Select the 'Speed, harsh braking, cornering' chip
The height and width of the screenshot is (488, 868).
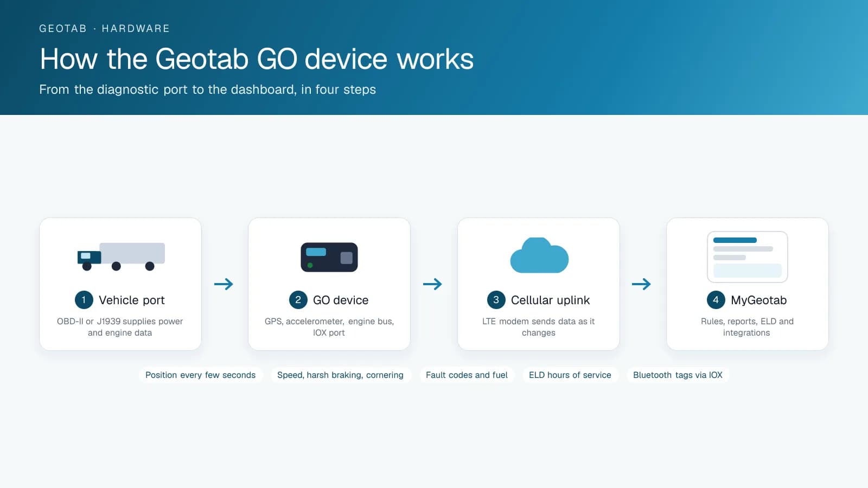(341, 375)
